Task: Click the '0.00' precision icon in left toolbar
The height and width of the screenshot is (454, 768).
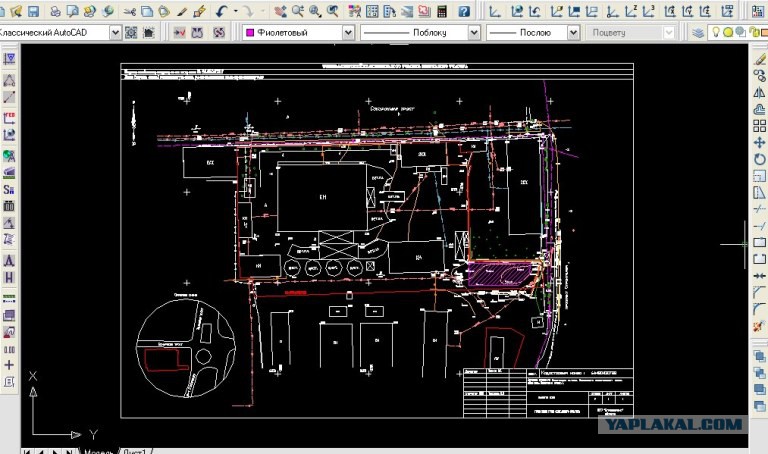Action: tap(9, 349)
